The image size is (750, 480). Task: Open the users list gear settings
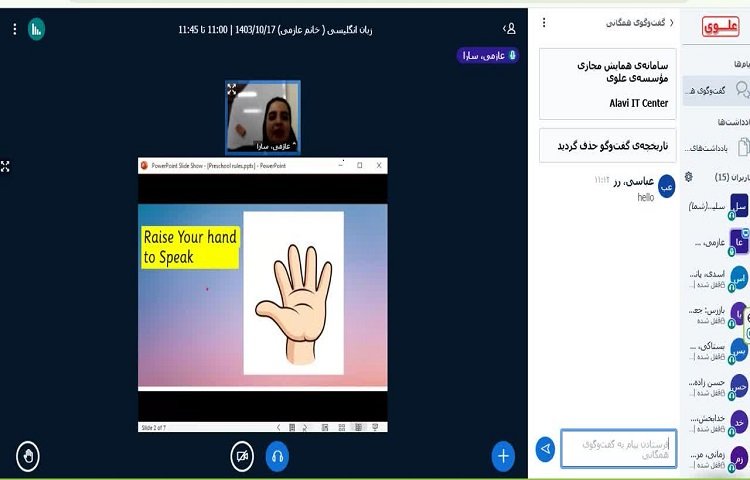(x=688, y=177)
